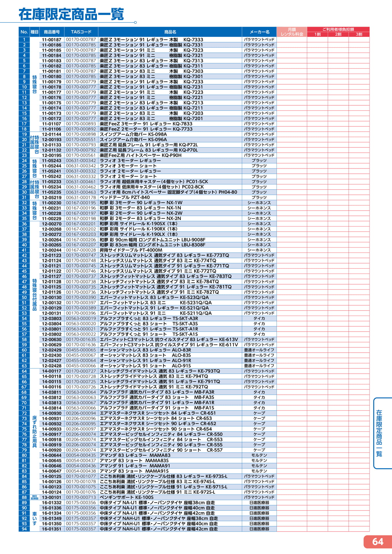Click エバーフィットマットレス 83 レギュラー KE-523Q/QA

point(154,297)
